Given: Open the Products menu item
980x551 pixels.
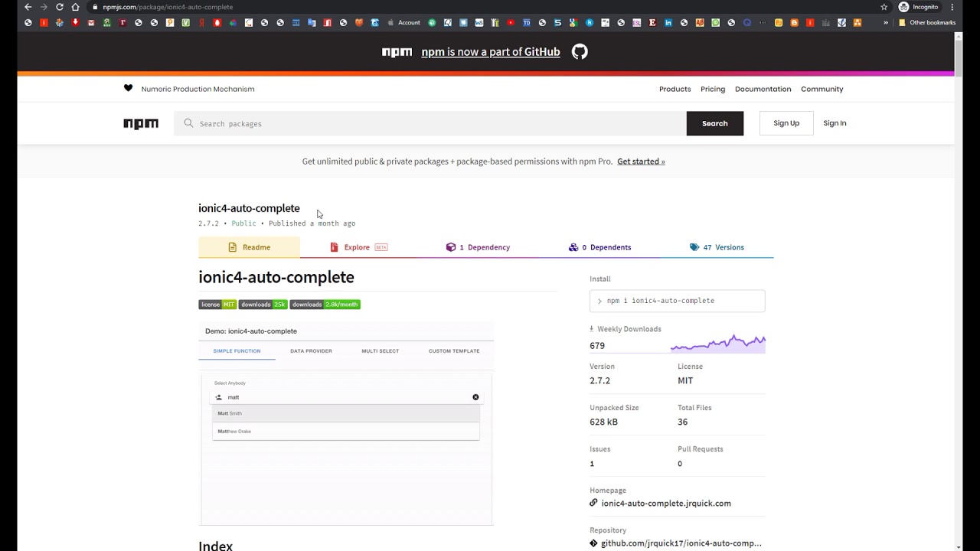Looking at the screenshot, I should [x=675, y=89].
